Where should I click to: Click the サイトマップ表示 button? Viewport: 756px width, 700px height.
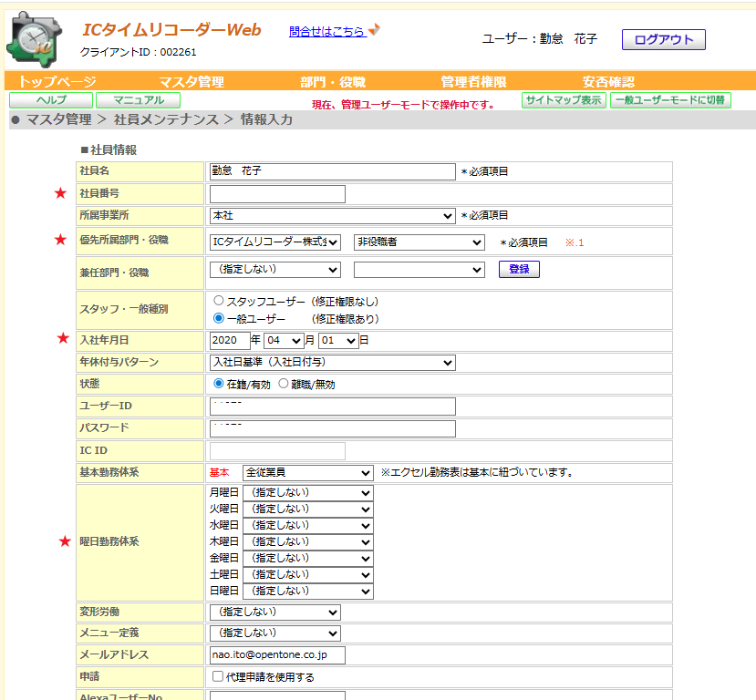click(x=564, y=100)
